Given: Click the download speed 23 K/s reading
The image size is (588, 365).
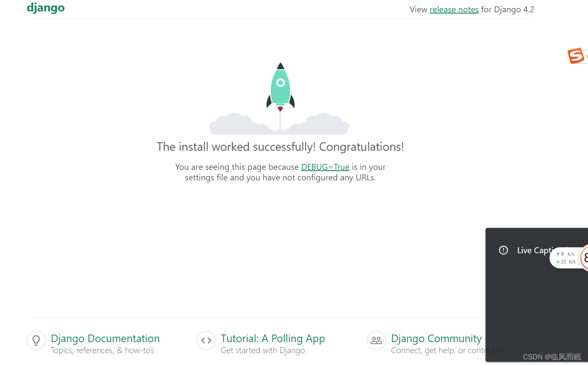Looking at the screenshot, I should tap(566, 262).
